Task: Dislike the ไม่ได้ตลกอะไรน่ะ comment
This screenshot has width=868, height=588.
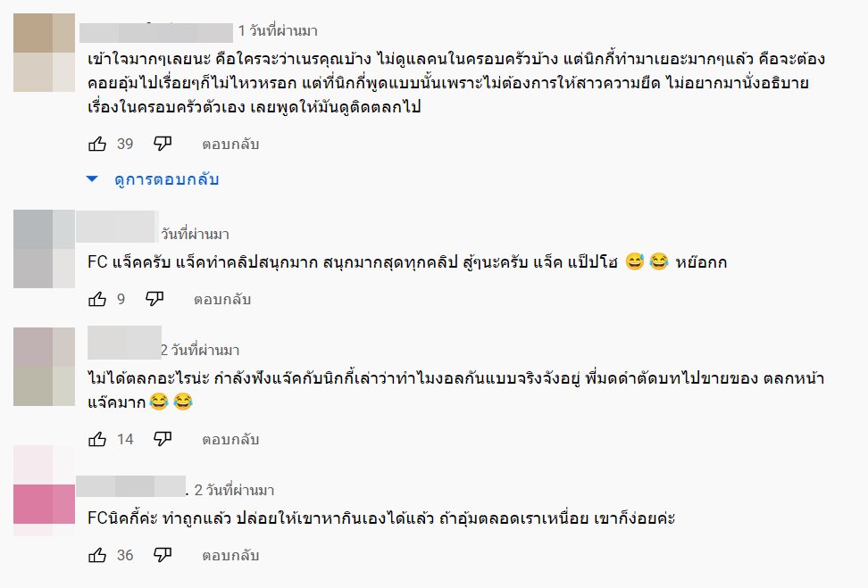Action: pos(162,438)
